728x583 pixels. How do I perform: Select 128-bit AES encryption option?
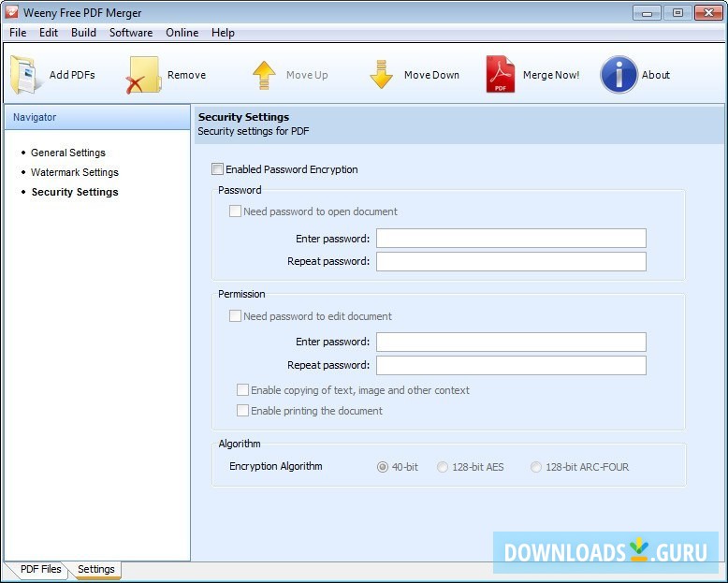point(443,467)
